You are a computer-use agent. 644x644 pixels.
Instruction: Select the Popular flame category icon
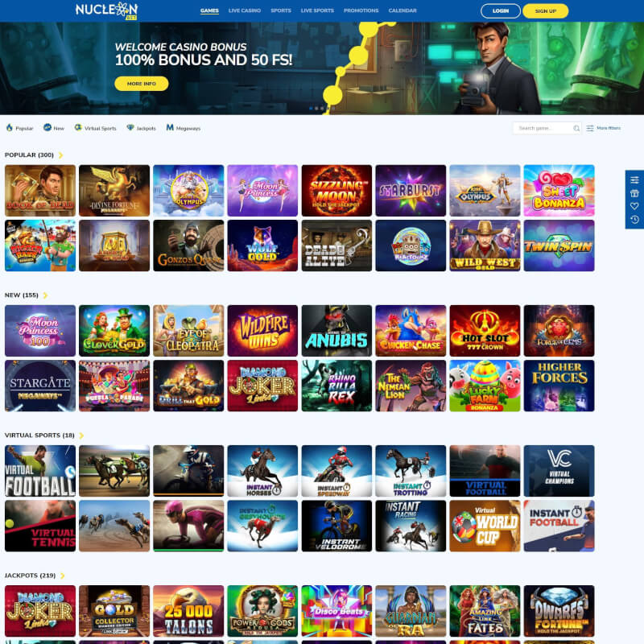10,128
